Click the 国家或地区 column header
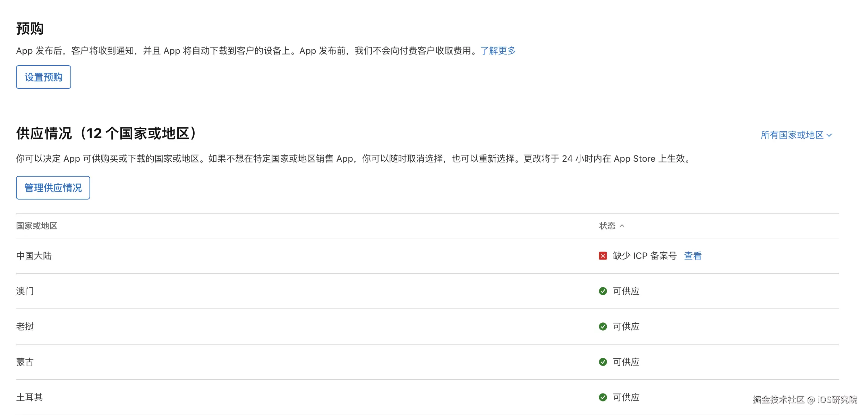The width and height of the screenshot is (868, 415). tap(36, 226)
